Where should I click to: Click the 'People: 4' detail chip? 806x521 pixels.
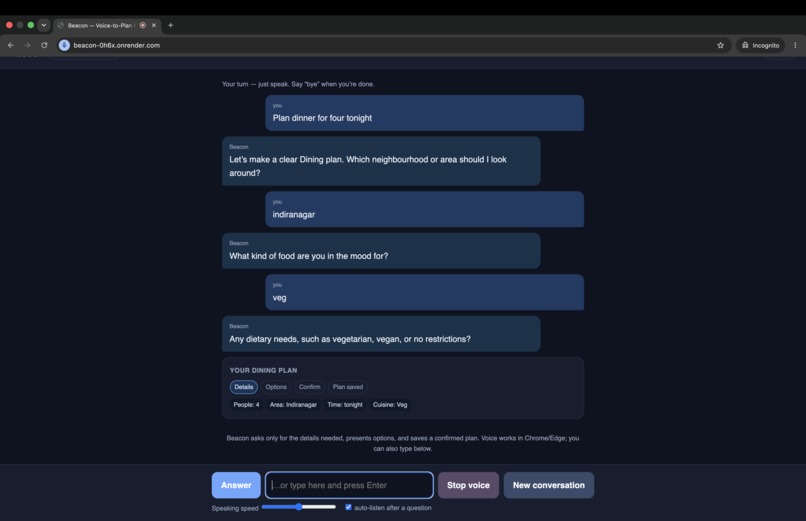tap(246, 404)
